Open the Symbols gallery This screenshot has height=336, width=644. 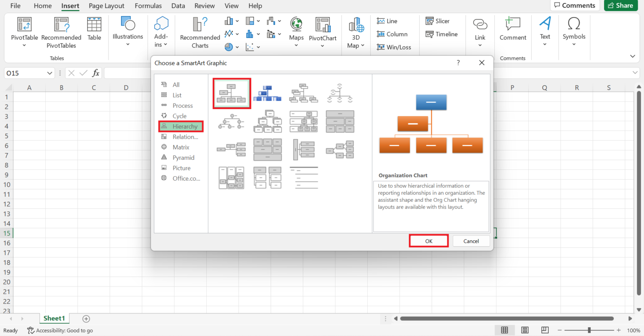click(x=574, y=29)
